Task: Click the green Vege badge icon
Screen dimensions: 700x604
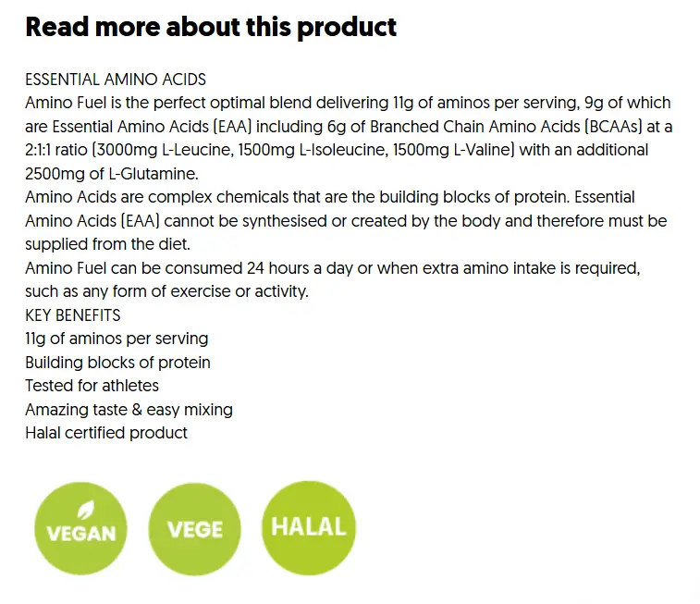Action: pos(194,529)
